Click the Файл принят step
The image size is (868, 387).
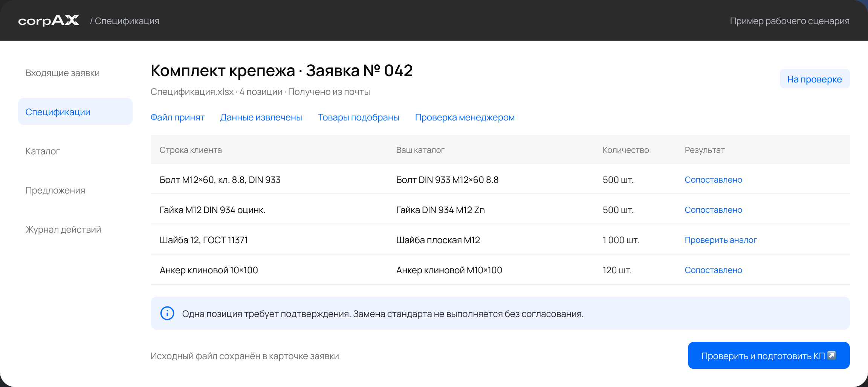[177, 117]
